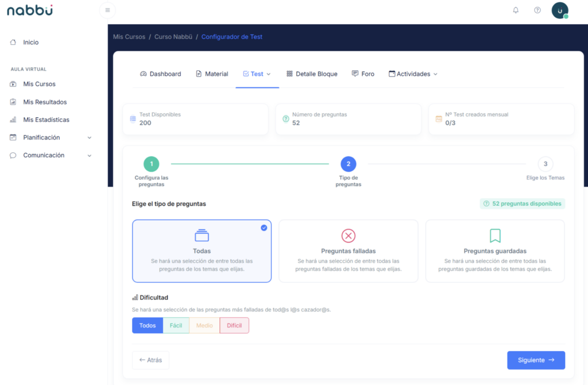Click step 2 Tipo de preguntas circle
Viewport: 588px width, 385px height.
click(349, 164)
